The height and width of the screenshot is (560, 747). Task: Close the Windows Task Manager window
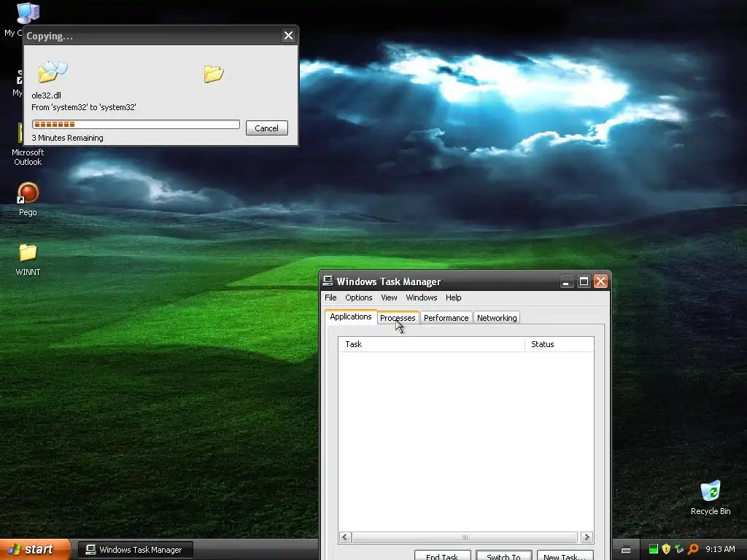click(x=601, y=281)
